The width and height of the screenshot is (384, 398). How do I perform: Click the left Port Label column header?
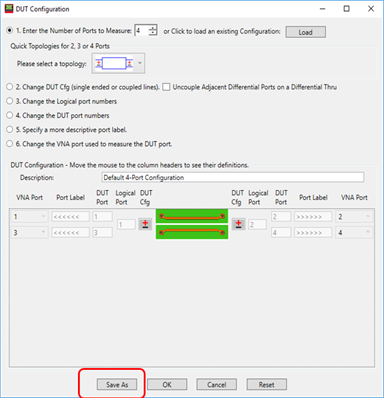click(70, 197)
